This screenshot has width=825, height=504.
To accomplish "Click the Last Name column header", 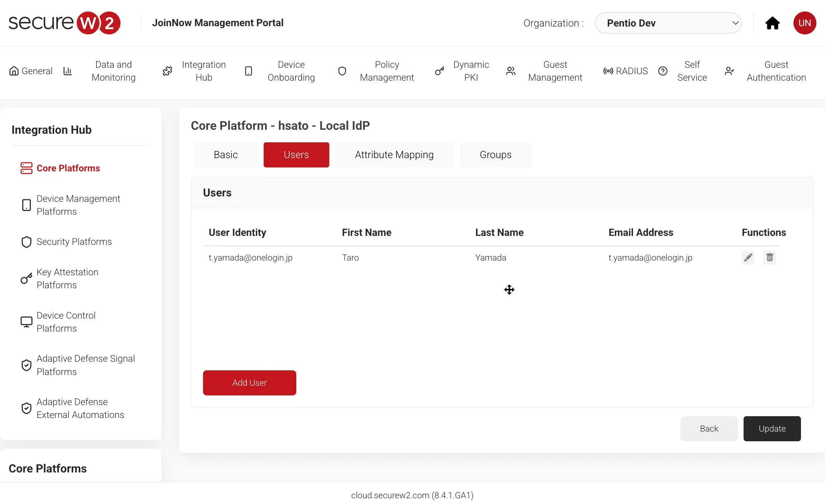I will (499, 233).
